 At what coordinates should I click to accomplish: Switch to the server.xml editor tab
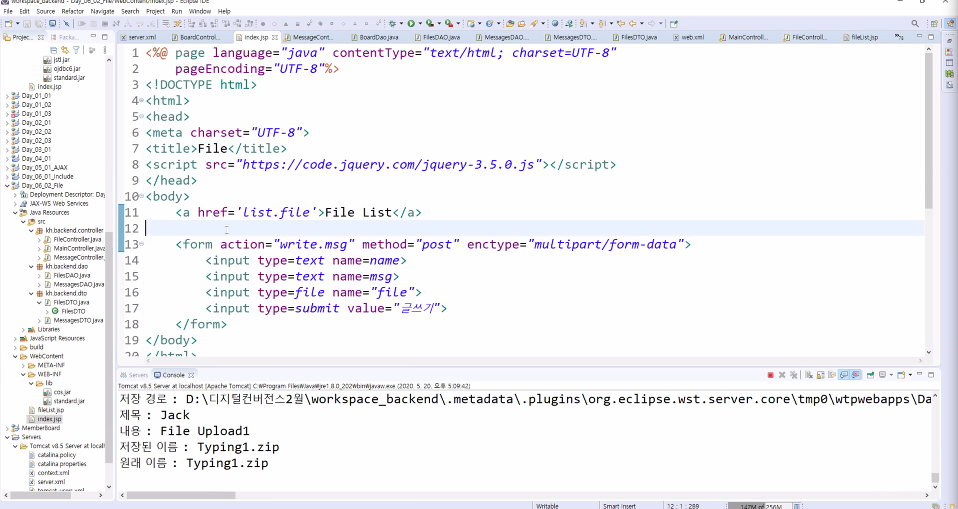pos(138,37)
